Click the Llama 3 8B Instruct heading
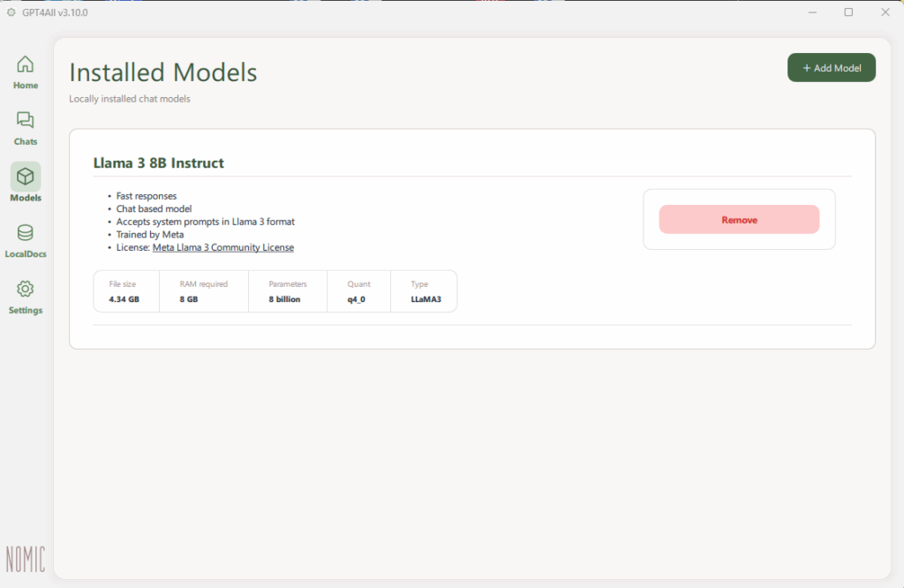Viewport: 904px width, 588px height. click(x=159, y=162)
